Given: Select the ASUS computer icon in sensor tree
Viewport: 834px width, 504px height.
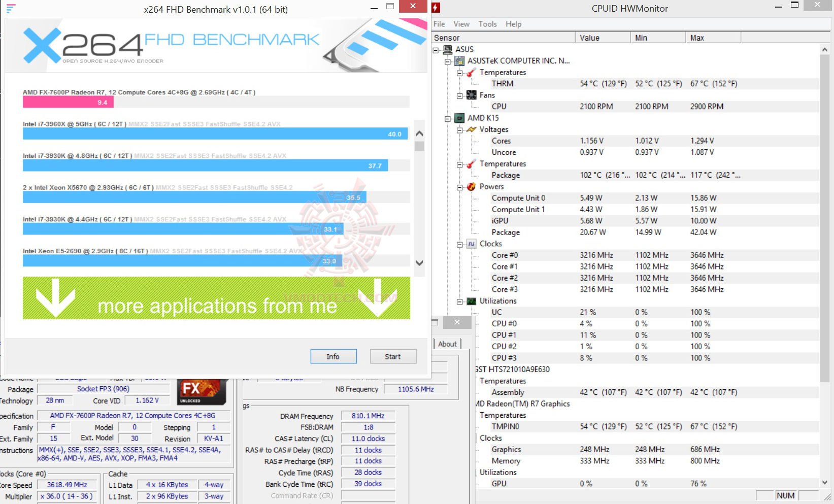Looking at the screenshot, I should click(448, 49).
